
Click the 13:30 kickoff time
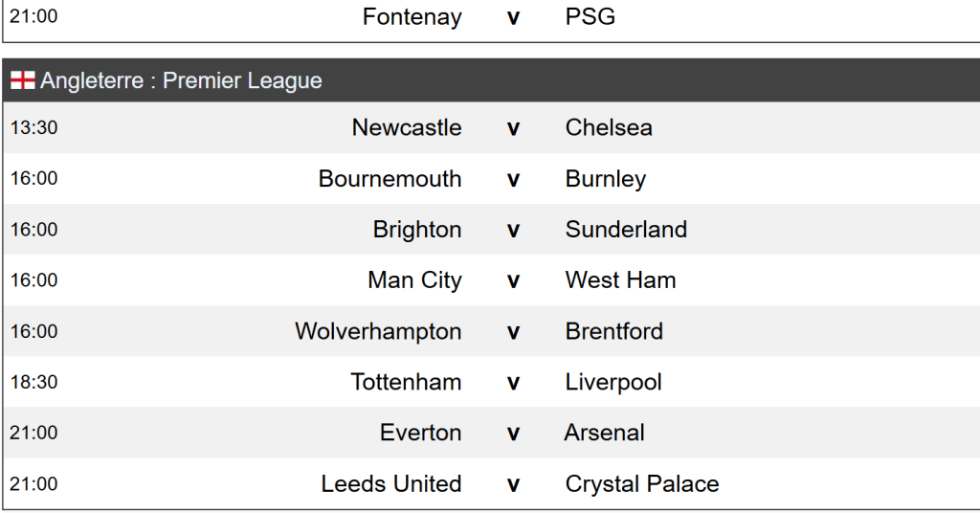33,127
